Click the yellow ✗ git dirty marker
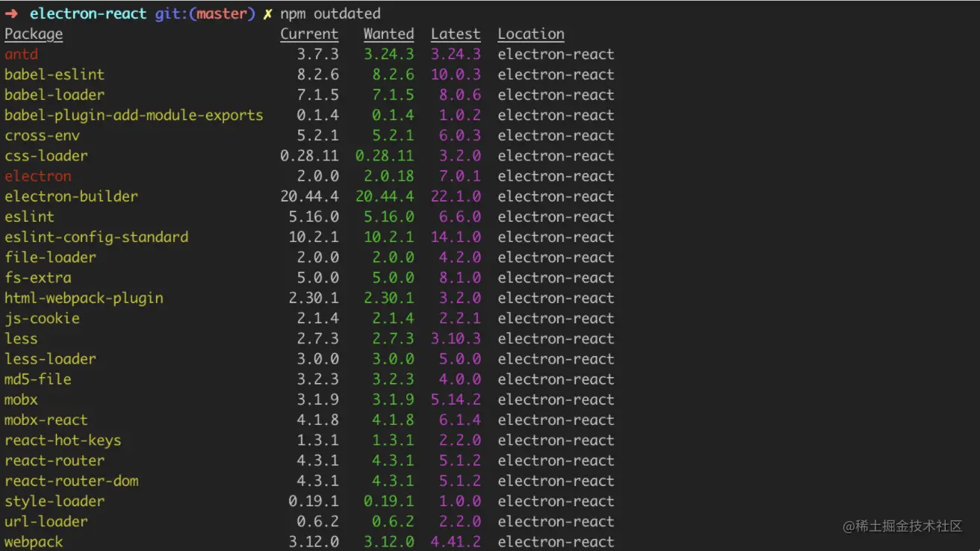The height and width of the screenshot is (551, 980). pos(267,14)
